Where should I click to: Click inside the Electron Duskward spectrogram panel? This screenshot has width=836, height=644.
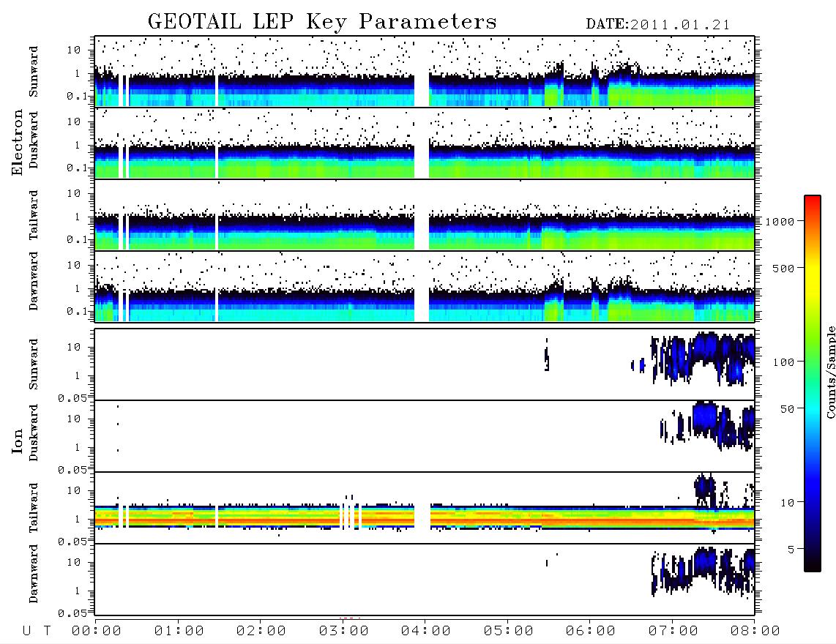(425, 143)
